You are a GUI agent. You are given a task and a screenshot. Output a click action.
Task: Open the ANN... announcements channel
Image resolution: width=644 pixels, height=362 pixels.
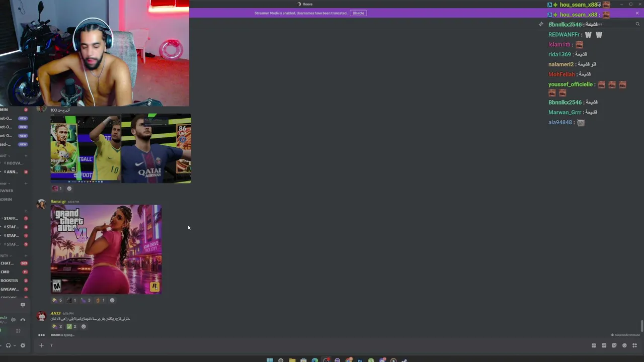click(x=14, y=172)
